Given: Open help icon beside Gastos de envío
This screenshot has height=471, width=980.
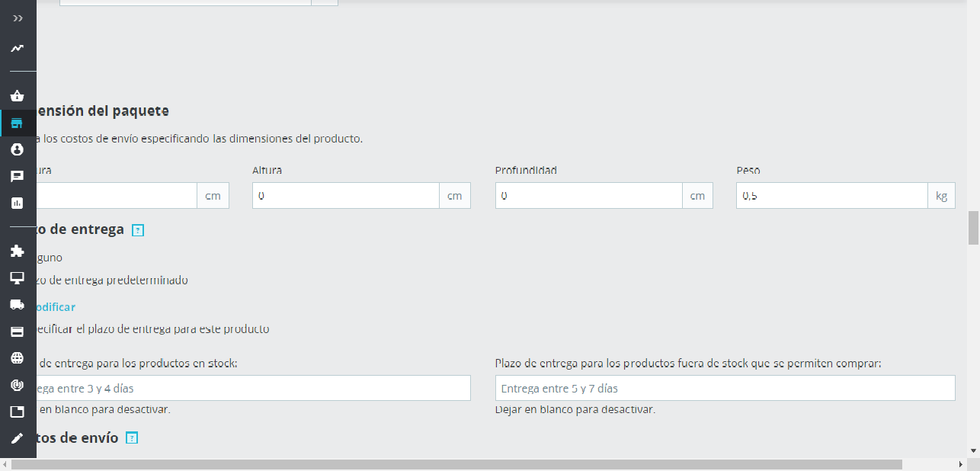Looking at the screenshot, I should tap(132, 438).
